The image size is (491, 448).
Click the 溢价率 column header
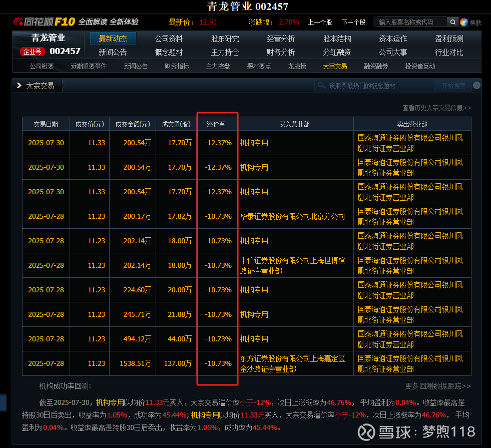[x=216, y=124]
